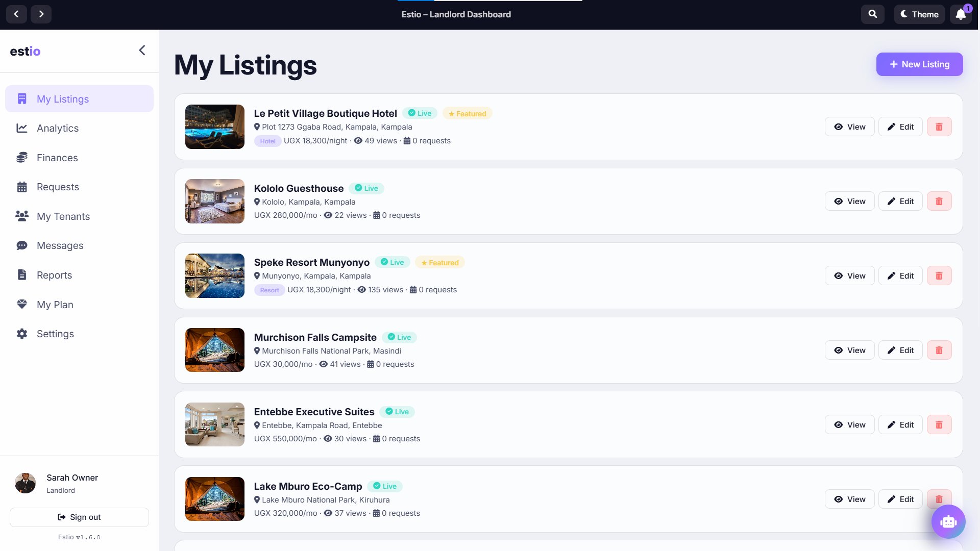Image resolution: width=980 pixels, height=551 pixels.
Task: View Speke Resort Munyonyo listing
Action: 849,276
